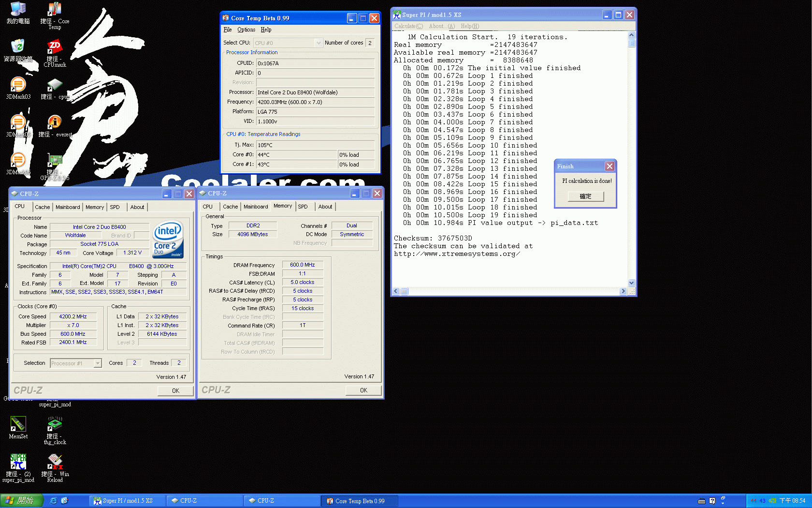Click the blue 43 temperature tray icon
This screenshot has width=812, height=508.
[x=762, y=501]
